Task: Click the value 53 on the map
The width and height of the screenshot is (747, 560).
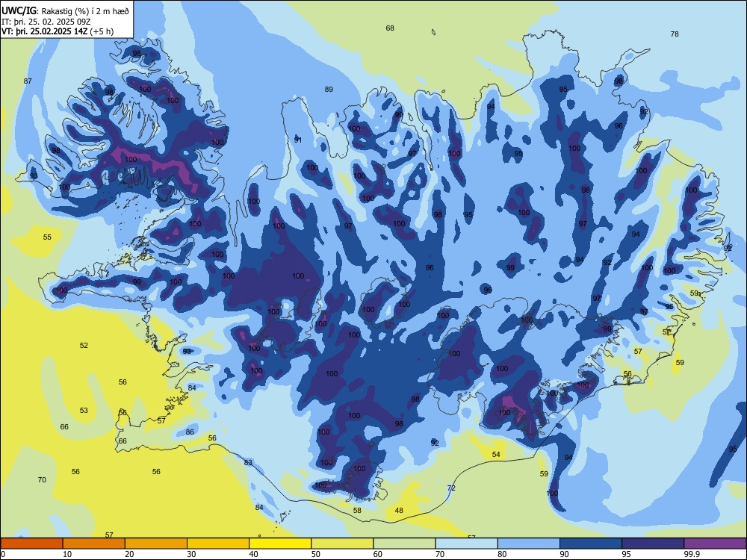Action: tap(84, 410)
